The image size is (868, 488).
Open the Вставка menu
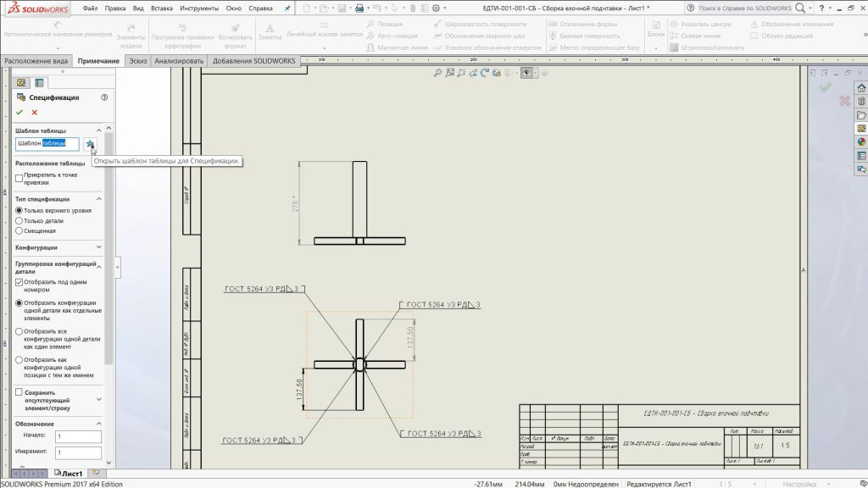[x=162, y=8]
